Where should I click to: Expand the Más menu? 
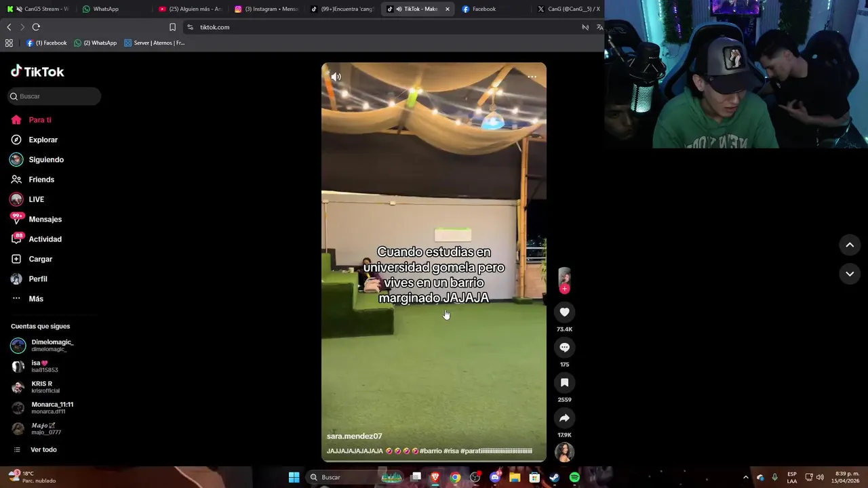(27, 299)
